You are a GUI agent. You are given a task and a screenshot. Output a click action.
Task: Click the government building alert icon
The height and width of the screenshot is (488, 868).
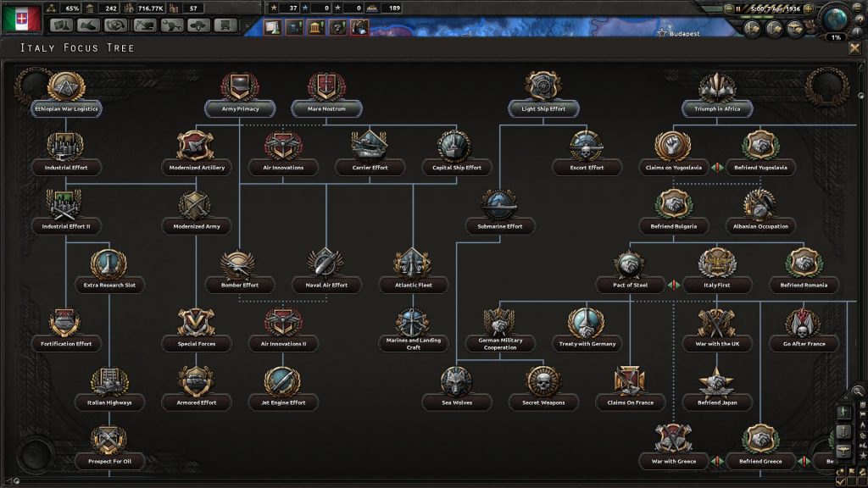[315, 27]
